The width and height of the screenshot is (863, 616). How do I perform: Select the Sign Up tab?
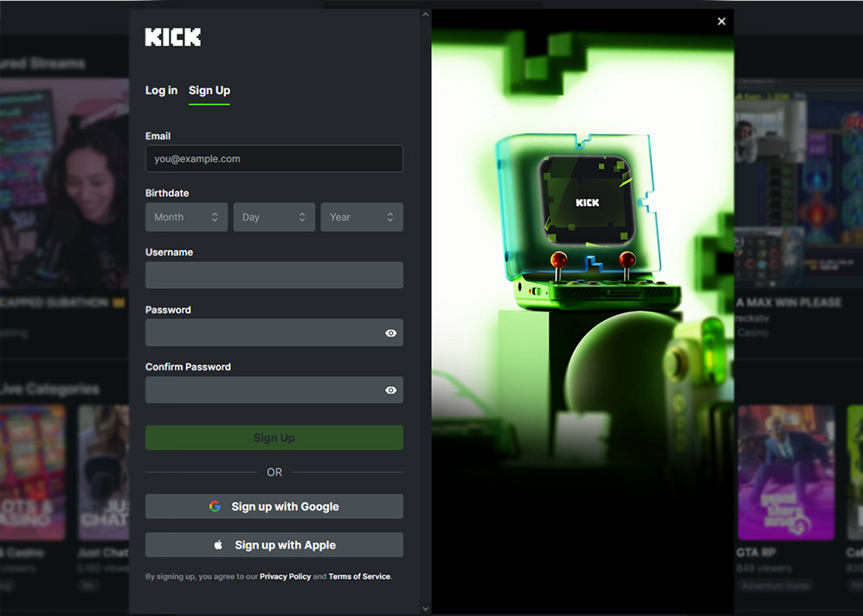click(x=209, y=90)
